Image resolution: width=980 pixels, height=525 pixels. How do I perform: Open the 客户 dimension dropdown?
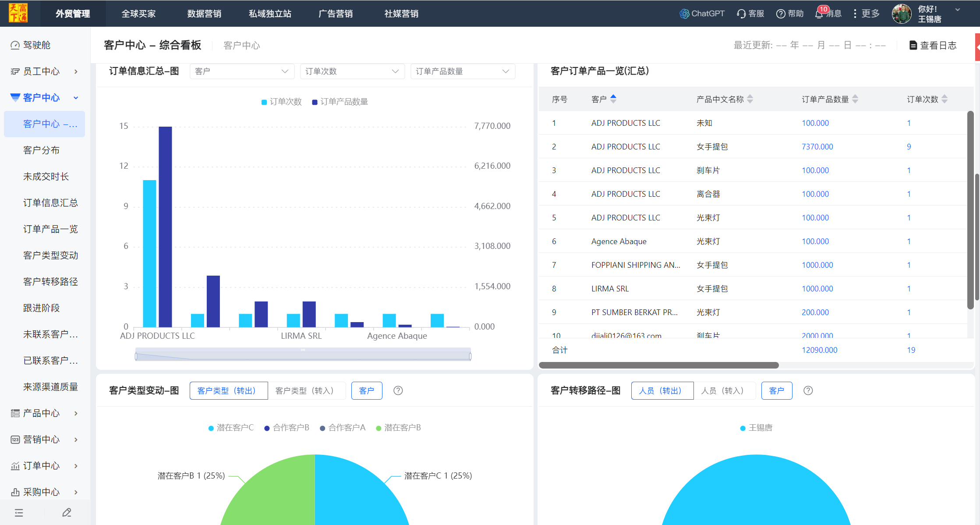[x=241, y=71]
